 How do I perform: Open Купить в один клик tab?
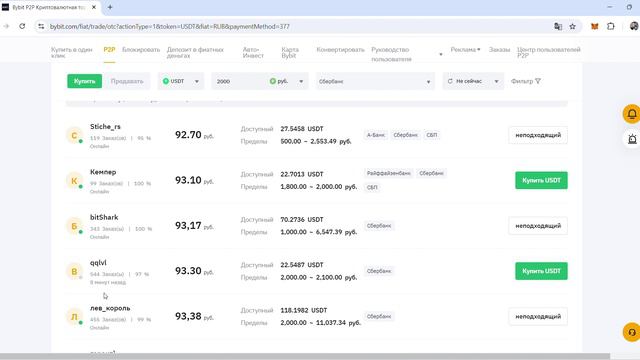72,52
